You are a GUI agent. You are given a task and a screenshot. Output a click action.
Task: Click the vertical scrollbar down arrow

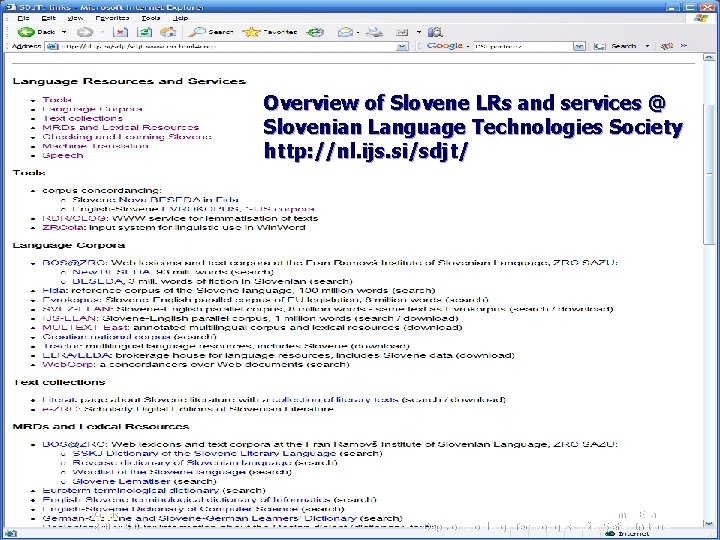(708, 523)
